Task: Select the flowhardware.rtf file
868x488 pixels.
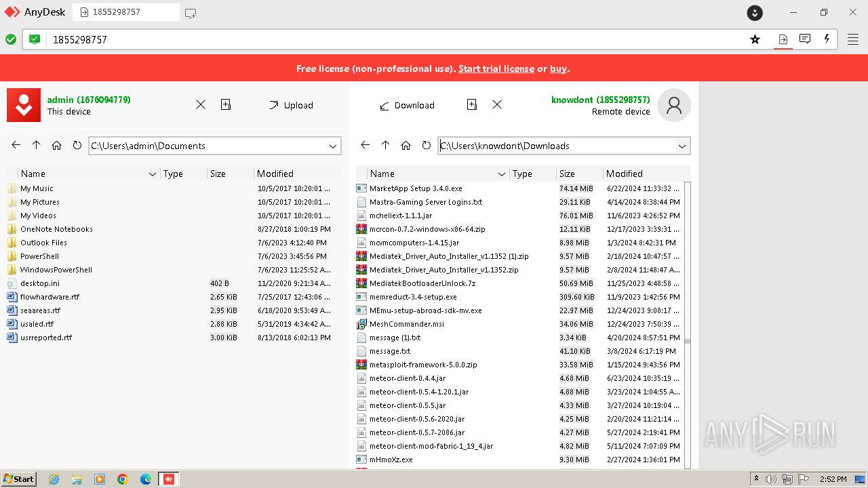Action: [x=169, y=297]
